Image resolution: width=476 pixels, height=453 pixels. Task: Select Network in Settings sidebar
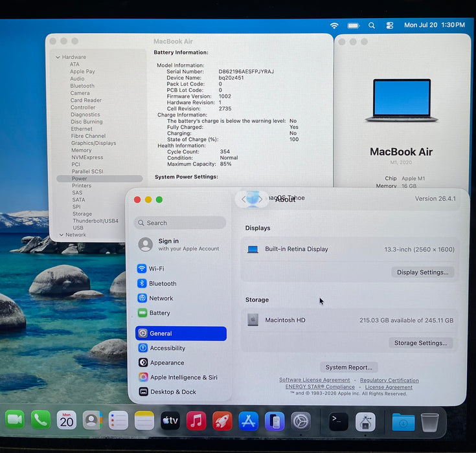click(x=181, y=298)
